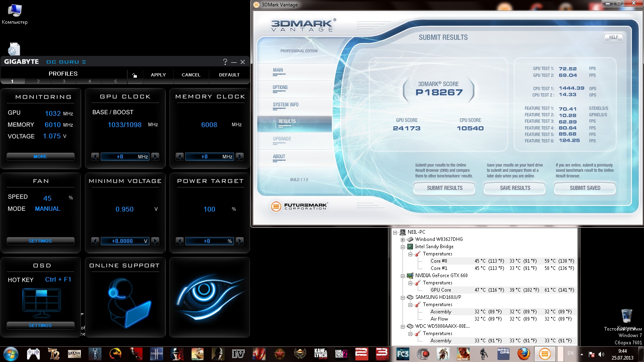Launch the Spider-Man game taskbar icon
Viewport: 644px width, 362px height.
point(259,354)
